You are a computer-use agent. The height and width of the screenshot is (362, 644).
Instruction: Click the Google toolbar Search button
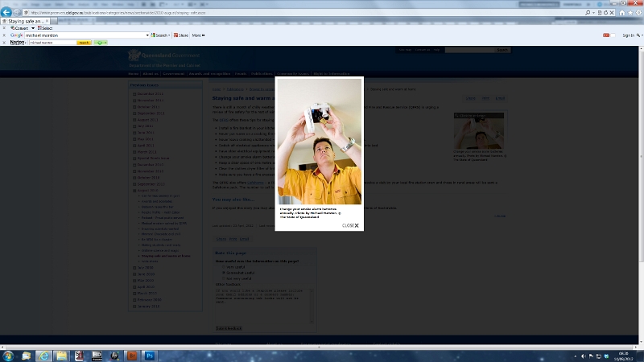[x=159, y=35]
